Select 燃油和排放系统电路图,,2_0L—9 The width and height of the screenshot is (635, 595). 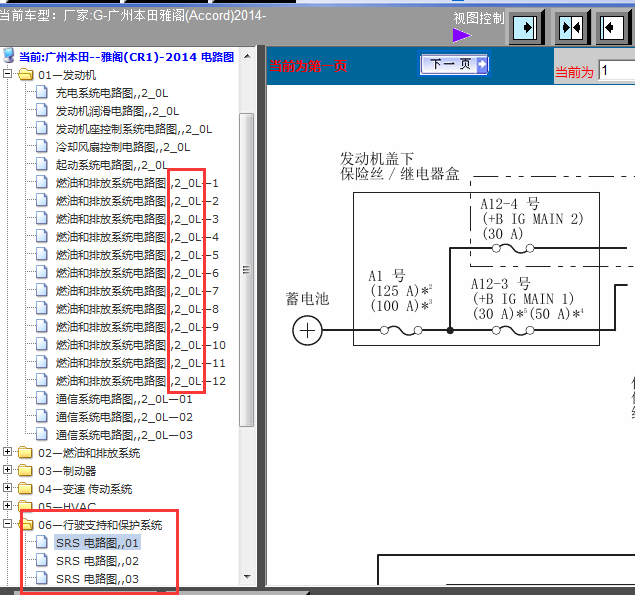(137, 327)
